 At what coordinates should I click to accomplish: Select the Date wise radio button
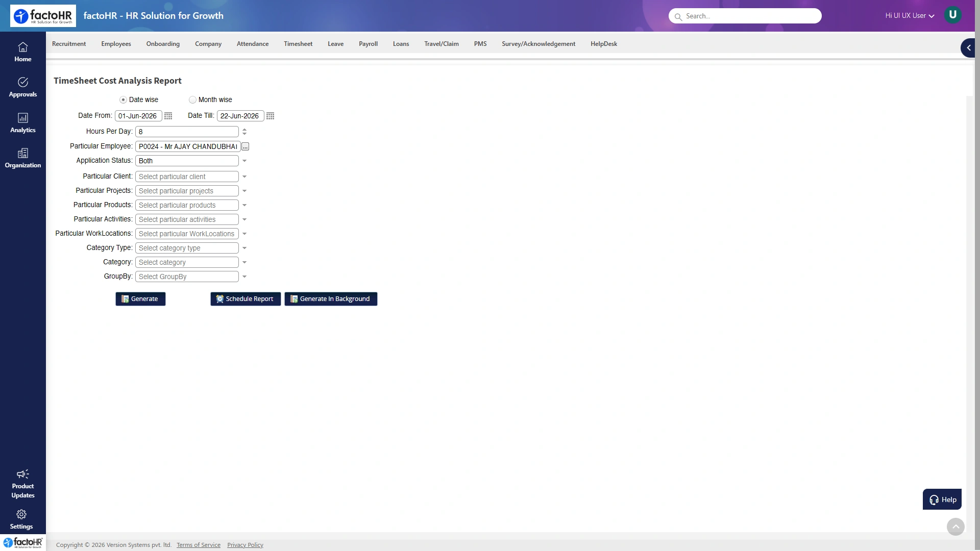tap(123, 100)
